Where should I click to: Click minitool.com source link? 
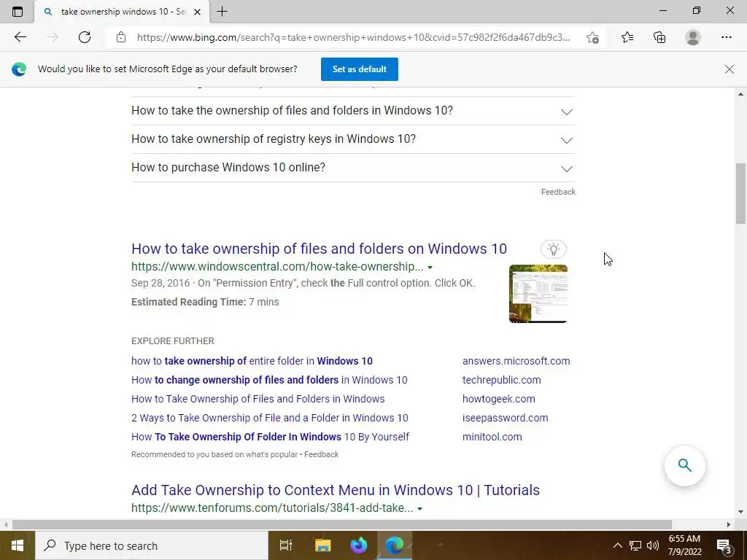[x=492, y=437]
